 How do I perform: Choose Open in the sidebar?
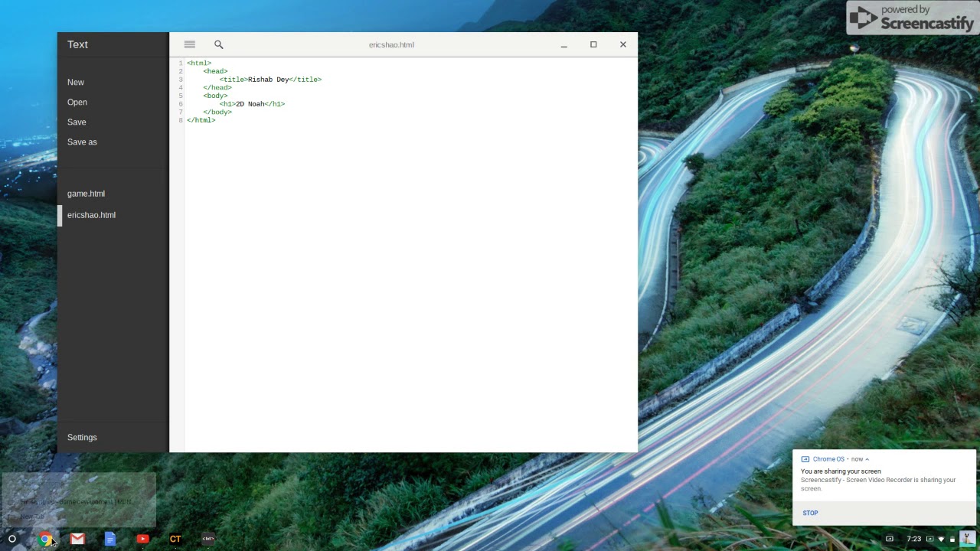pos(77,102)
